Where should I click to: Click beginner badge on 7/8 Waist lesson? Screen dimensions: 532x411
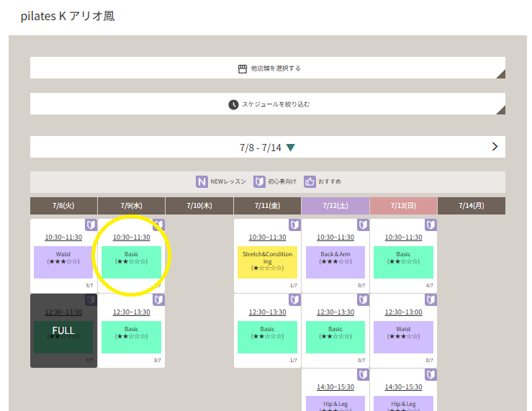[x=91, y=225]
